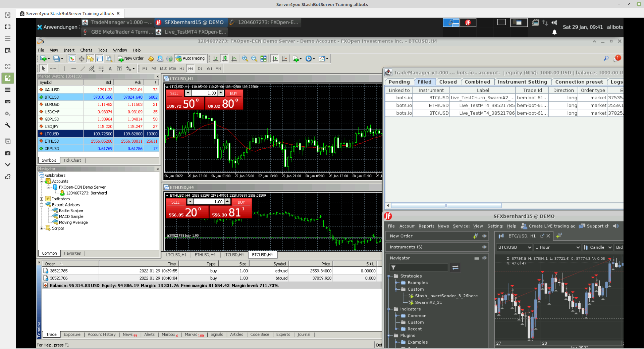Select the text A tool
The image size is (644, 349).
[110, 68]
